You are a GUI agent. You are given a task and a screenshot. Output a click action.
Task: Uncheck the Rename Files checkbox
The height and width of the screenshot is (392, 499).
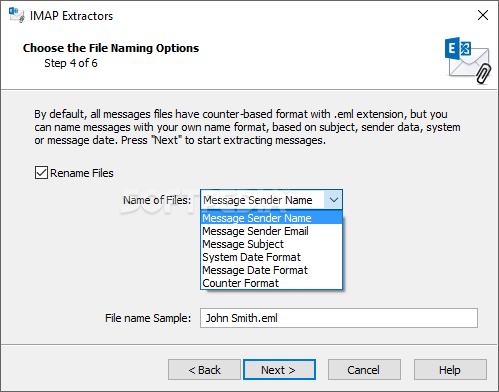coord(41,173)
